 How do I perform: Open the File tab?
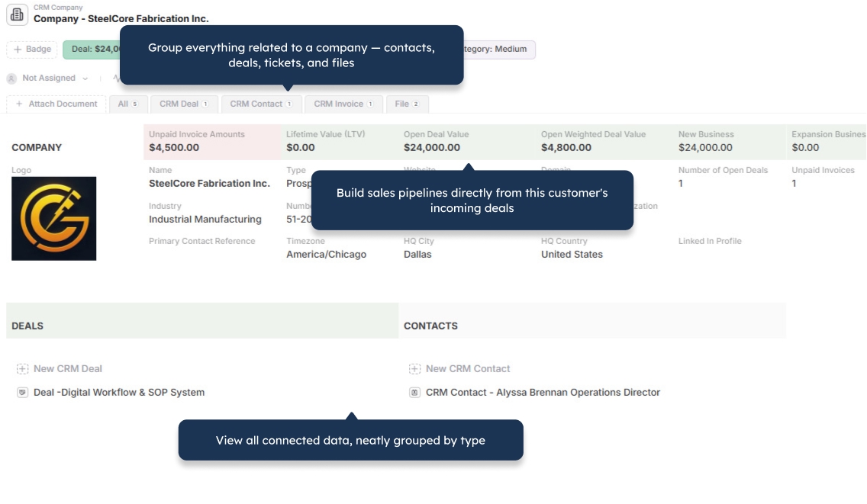click(x=408, y=104)
